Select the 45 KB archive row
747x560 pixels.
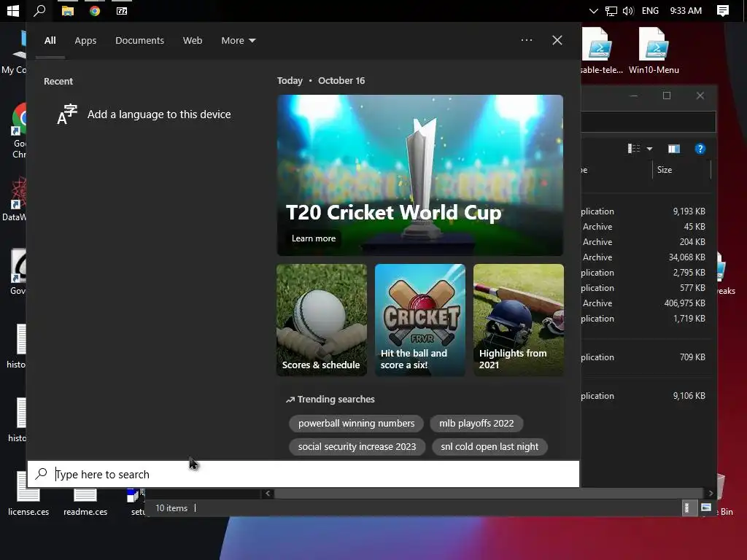click(645, 227)
